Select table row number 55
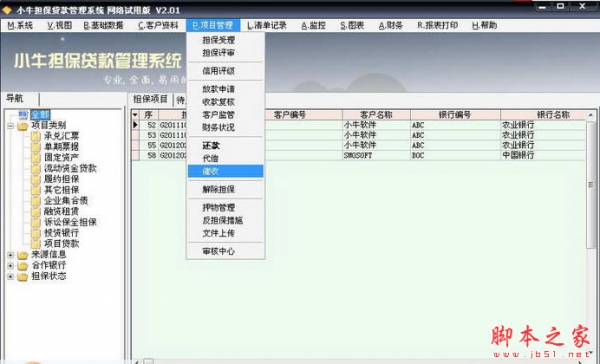This screenshot has width=600, height=364. pos(152,145)
